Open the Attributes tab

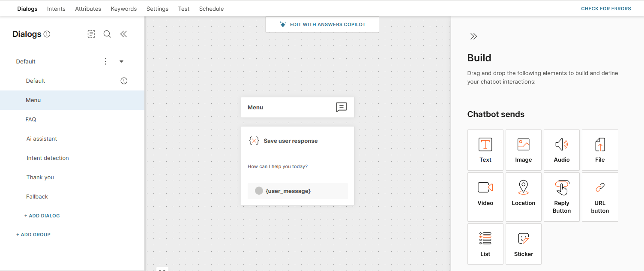(x=88, y=9)
